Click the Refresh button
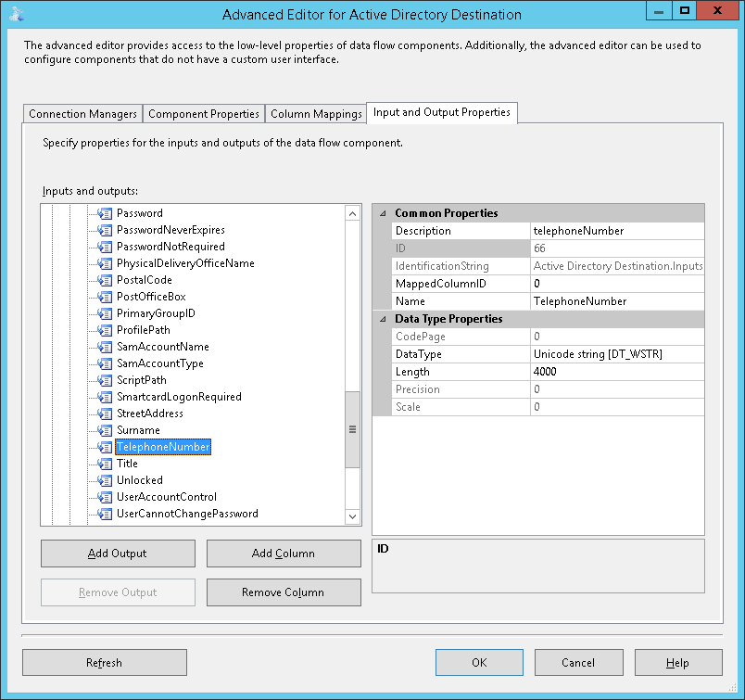745x700 pixels. [105, 662]
